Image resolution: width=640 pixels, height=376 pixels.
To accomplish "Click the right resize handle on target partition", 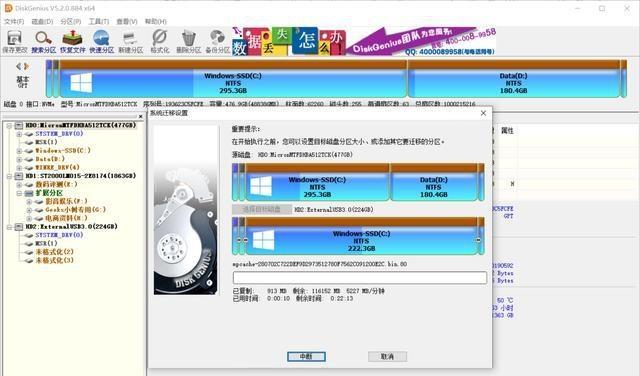I will [478, 240].
